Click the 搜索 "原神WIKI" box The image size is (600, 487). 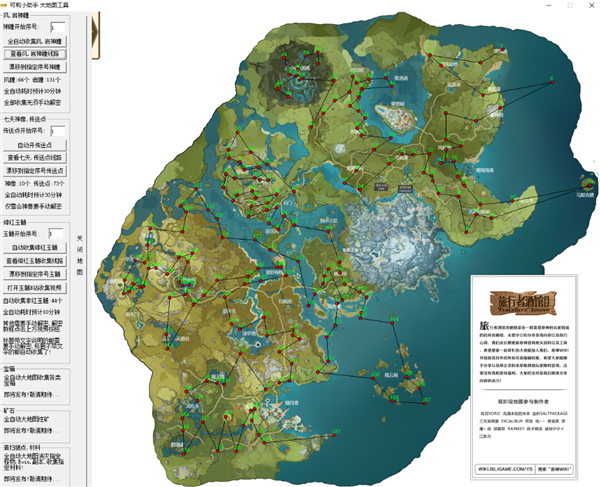point(554,469)
